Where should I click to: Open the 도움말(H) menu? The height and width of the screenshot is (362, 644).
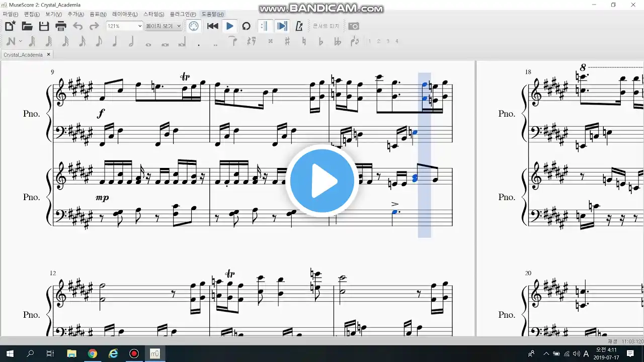pos(213,14)
